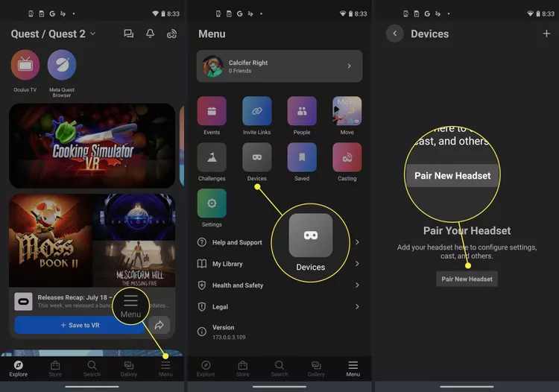The image size is (559, 392).
Task: Switch to the Gallery tab in left screen
Action: click(129, 368)
